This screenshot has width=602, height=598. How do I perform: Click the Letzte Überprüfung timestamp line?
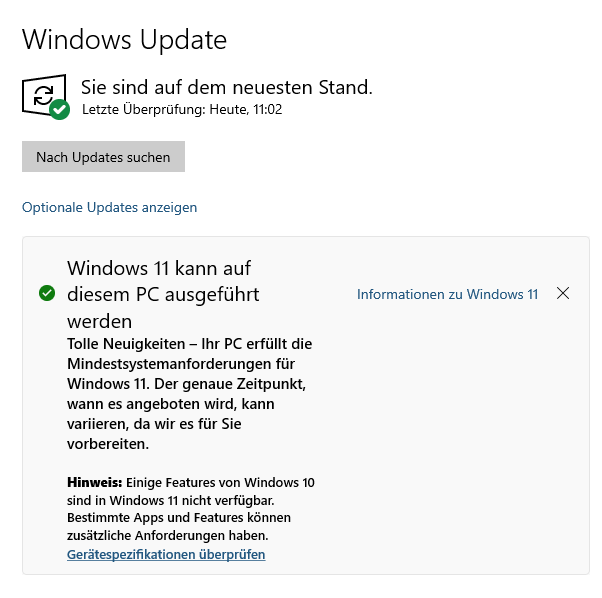pyautogui.click(x=182, y=109)
